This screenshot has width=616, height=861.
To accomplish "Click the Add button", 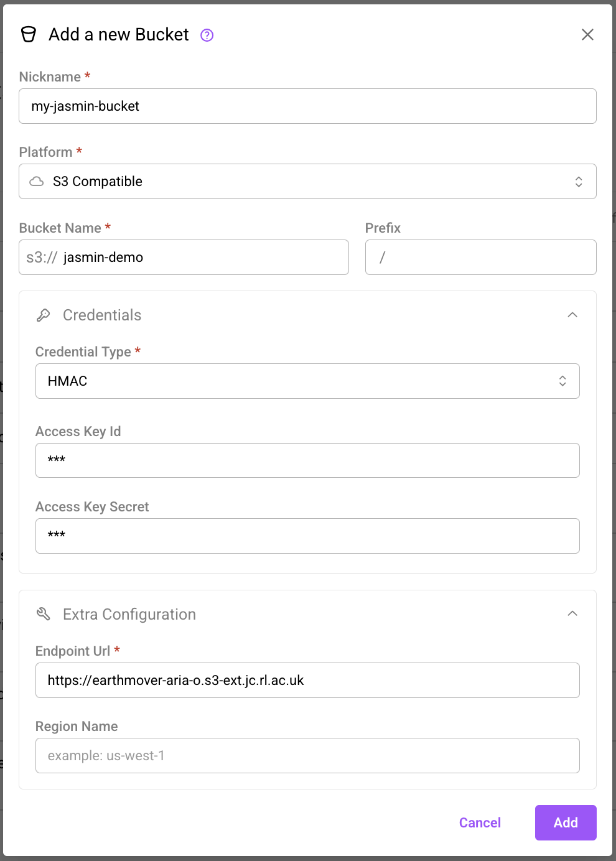I will [x=565, y=822].
